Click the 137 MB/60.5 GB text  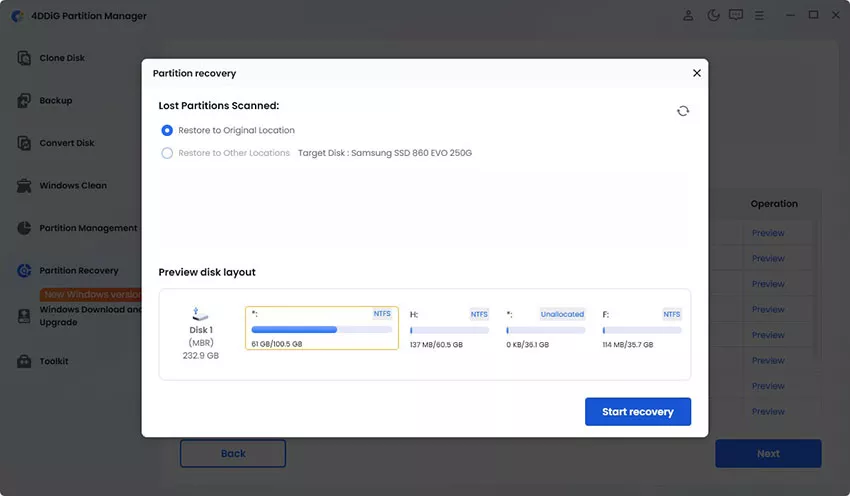(436, 345)
